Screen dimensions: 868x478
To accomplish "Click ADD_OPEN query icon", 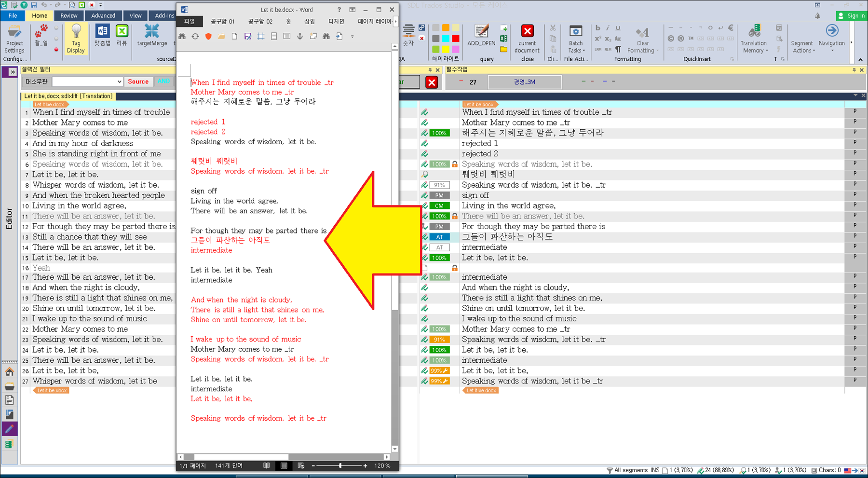I will [481, 36].
